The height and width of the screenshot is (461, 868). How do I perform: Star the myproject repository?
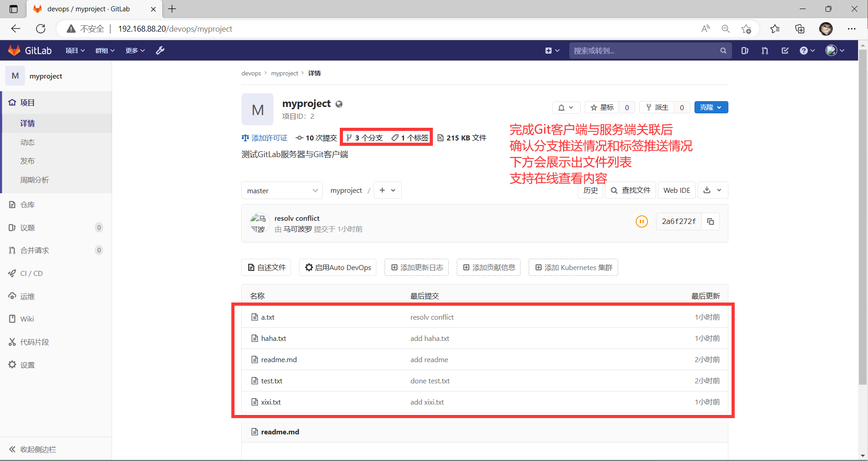[602, 107]
